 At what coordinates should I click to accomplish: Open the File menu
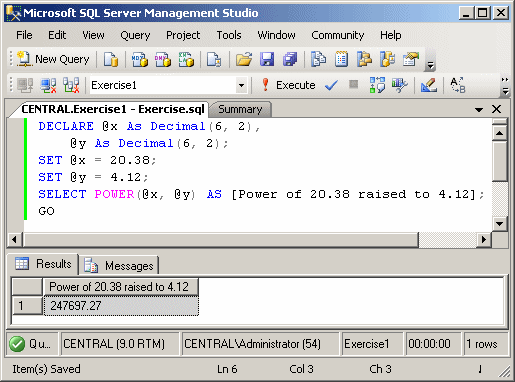click(x=24, y=35)
